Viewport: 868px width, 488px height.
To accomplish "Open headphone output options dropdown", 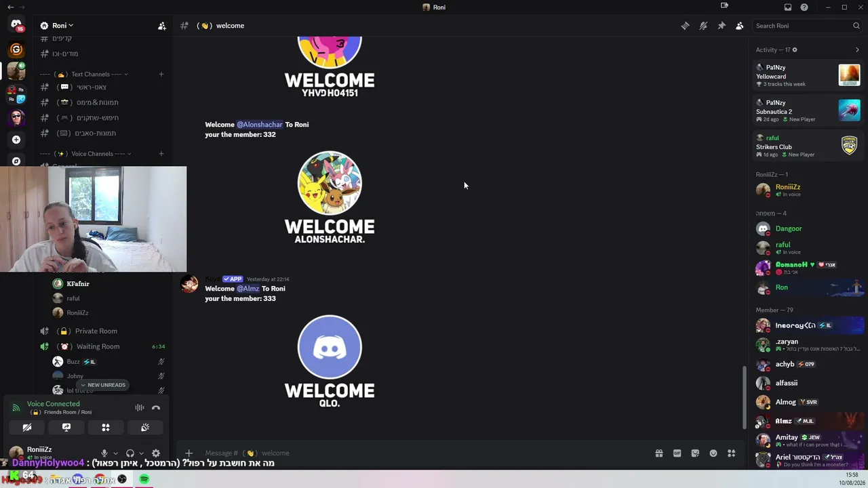I will coord(141,453).
